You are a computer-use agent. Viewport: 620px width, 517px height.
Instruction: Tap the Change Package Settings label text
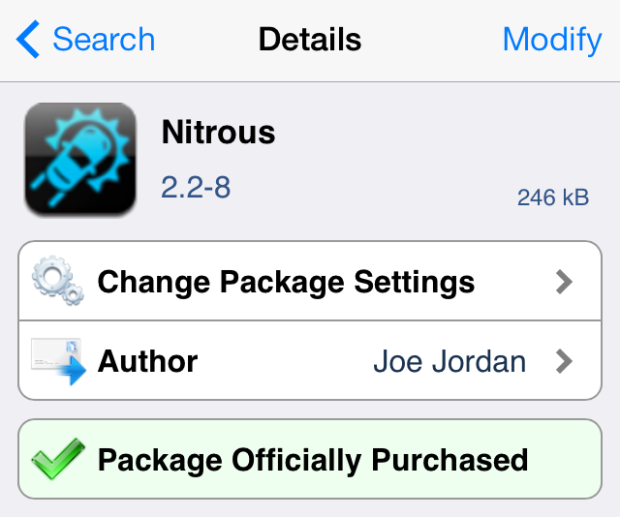pos(286,283)
